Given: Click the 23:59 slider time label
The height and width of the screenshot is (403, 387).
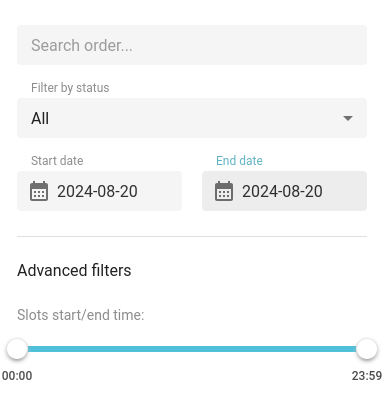Looking at the screenshot, I should pyautogui.click(x=367, y=376).
